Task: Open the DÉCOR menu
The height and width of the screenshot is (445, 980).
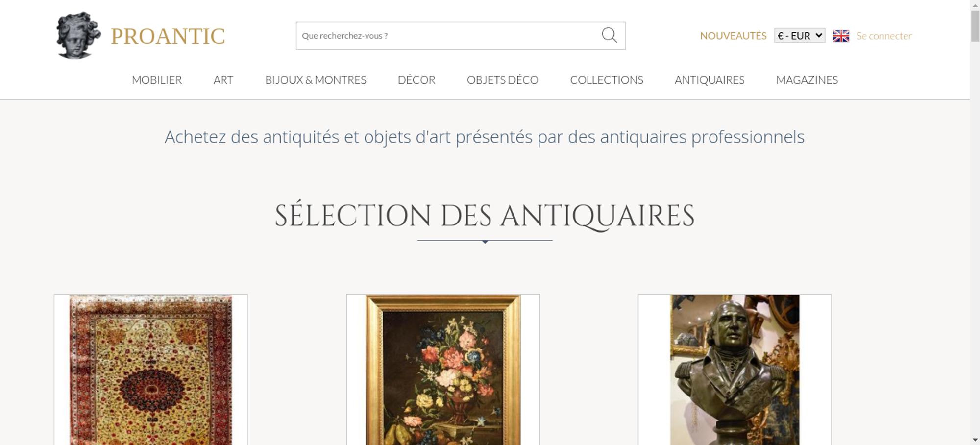Action: point(416,80)
